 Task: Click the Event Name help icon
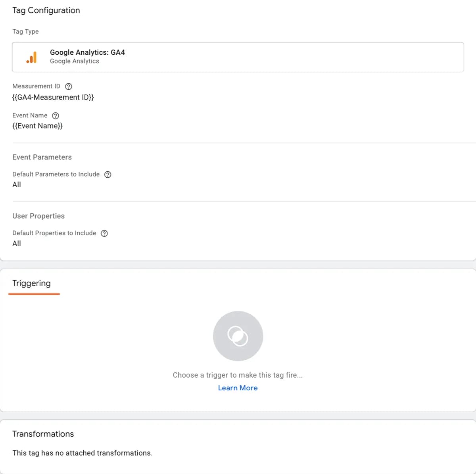pos(56,116)
